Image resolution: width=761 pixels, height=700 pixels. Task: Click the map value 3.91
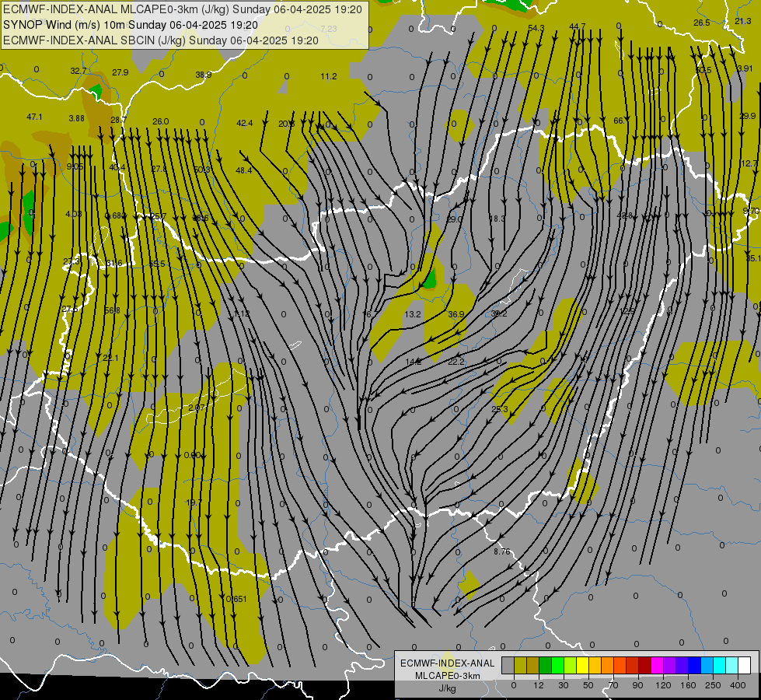point(745,68)
